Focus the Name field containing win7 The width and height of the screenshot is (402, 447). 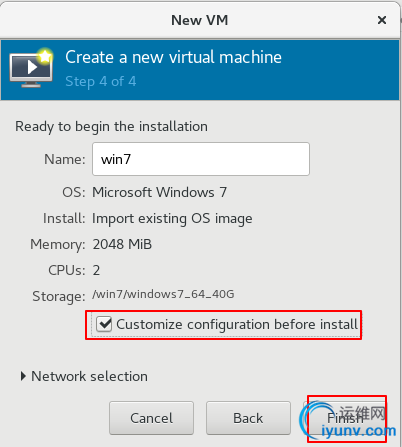pyautogui.click(x=201, y=159)
